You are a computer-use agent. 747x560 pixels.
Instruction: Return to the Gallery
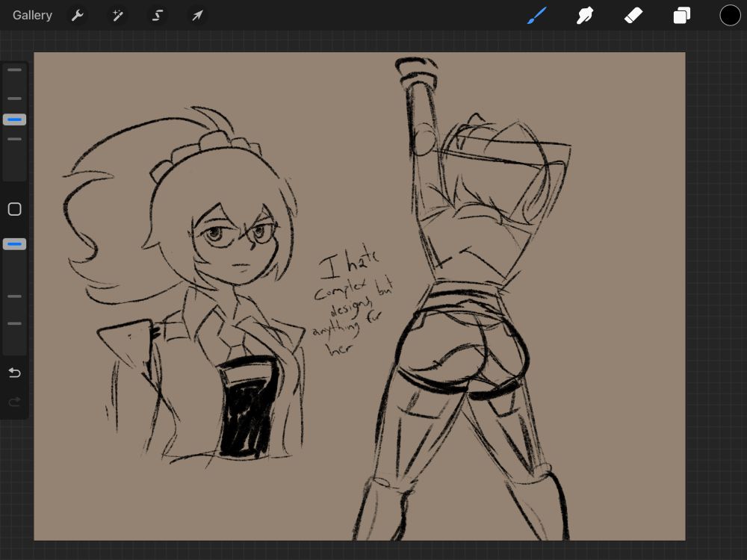[32, 16]
